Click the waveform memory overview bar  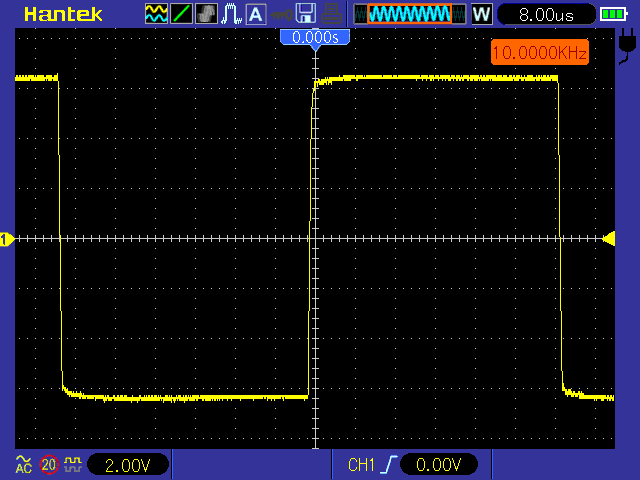pos(410,14)
